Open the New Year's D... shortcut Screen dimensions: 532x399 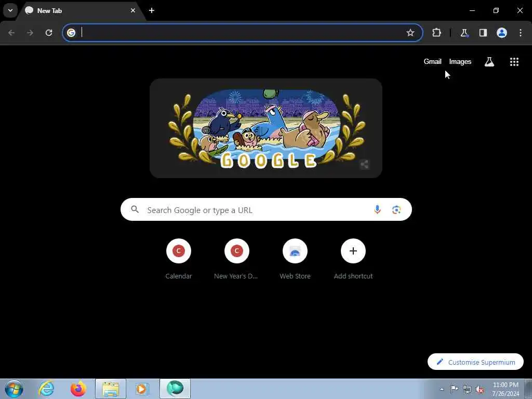pyautogui.click(x=236, y=260)
